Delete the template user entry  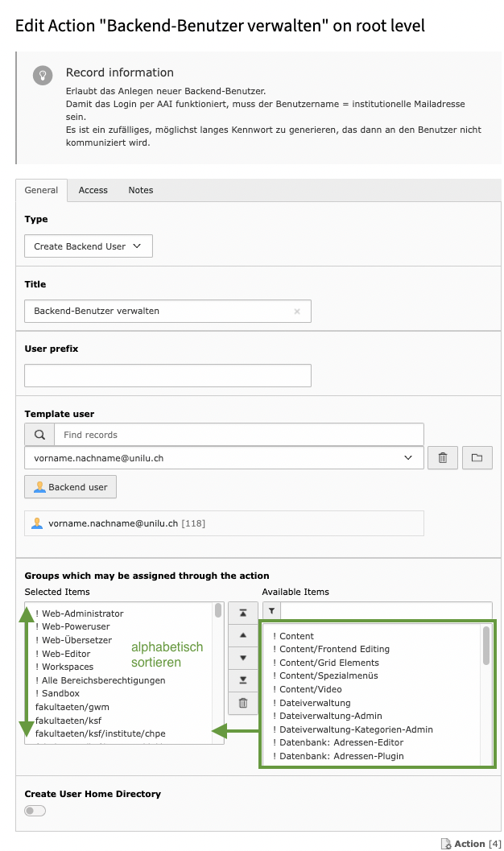pyautogui.click(x=443, y=458)
